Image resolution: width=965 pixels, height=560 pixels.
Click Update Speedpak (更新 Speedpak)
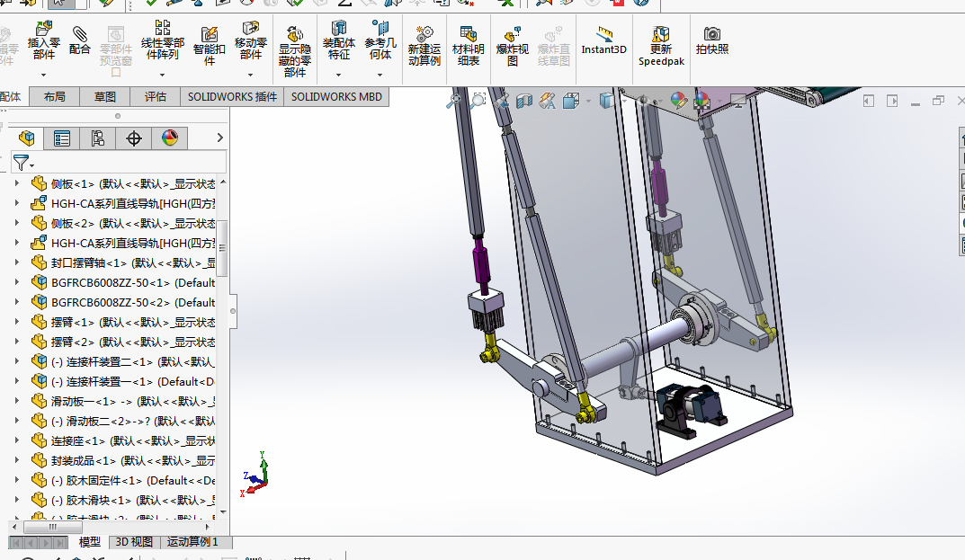662,46
